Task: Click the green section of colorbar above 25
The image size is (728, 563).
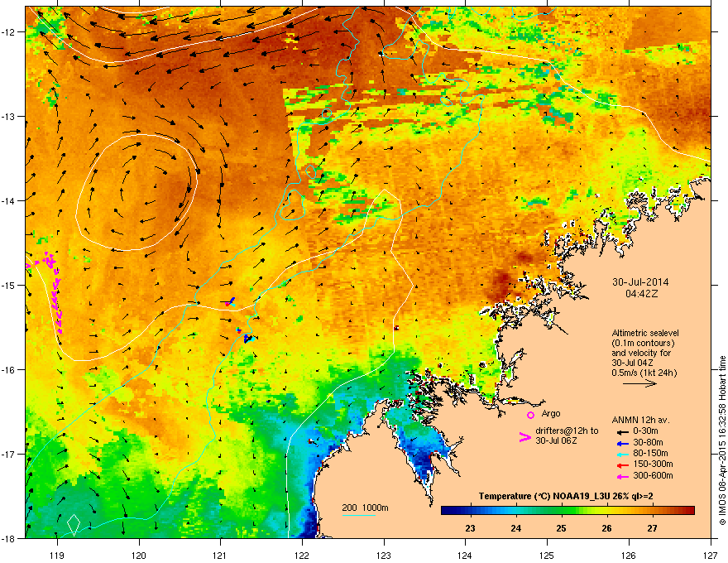Action: (562, 511)
